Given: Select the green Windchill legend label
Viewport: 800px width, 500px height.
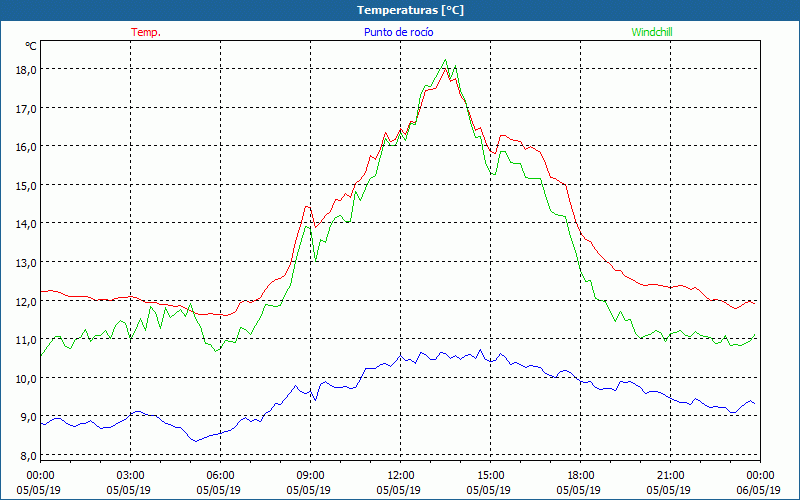Looking at the screenshot, I should click(x=652, y=32).
